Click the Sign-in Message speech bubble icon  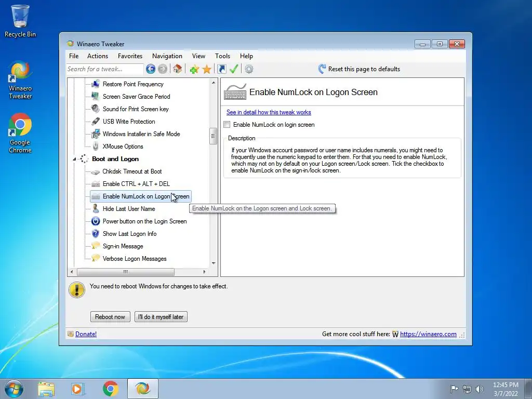tap(96, 246)
